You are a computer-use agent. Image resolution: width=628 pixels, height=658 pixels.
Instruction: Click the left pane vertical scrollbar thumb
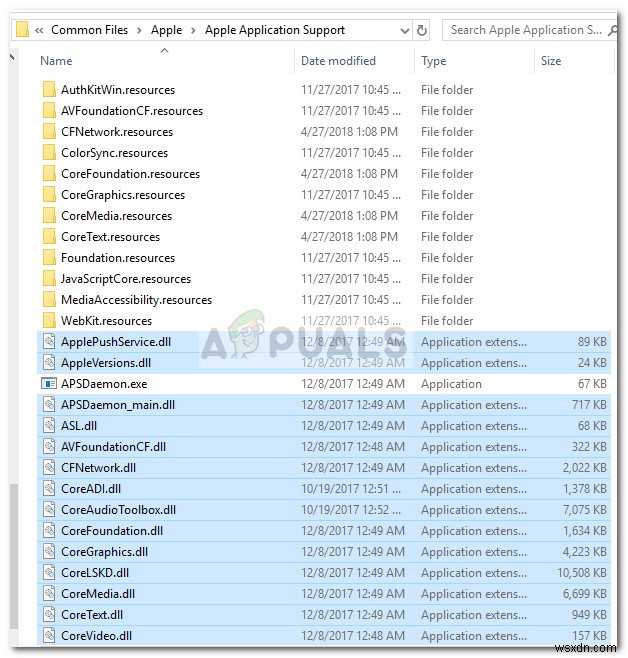point(14,556)
